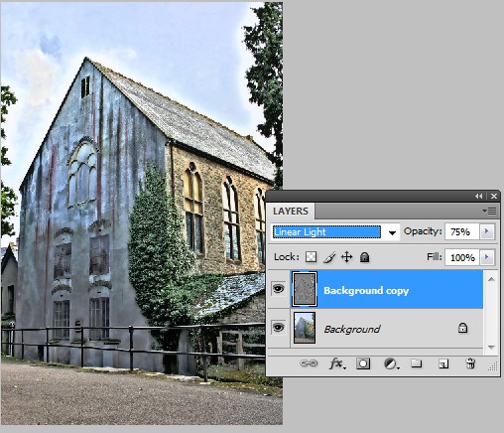The height and width of the screenshot is (433, 504).
Task: Hide the Background copy layer
Action: (278, 289)
